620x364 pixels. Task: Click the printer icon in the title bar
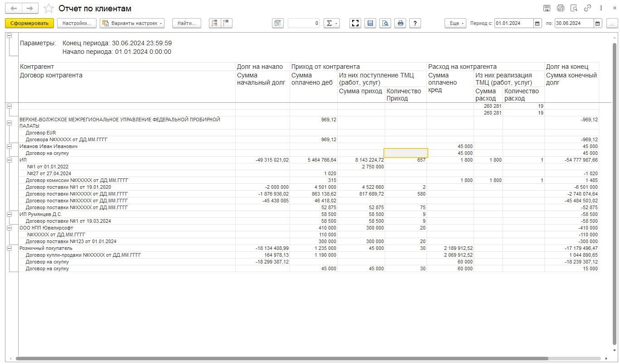pyautogui.click(x=561, y=8)
